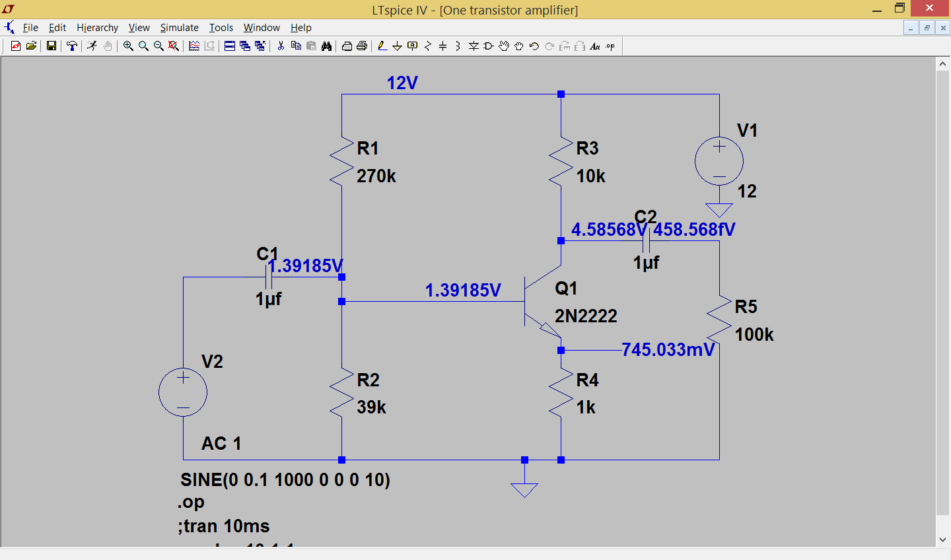This screenshot has height=560, width=951.
Task: Restore the inner schematic document window
Action: [927, 28]
